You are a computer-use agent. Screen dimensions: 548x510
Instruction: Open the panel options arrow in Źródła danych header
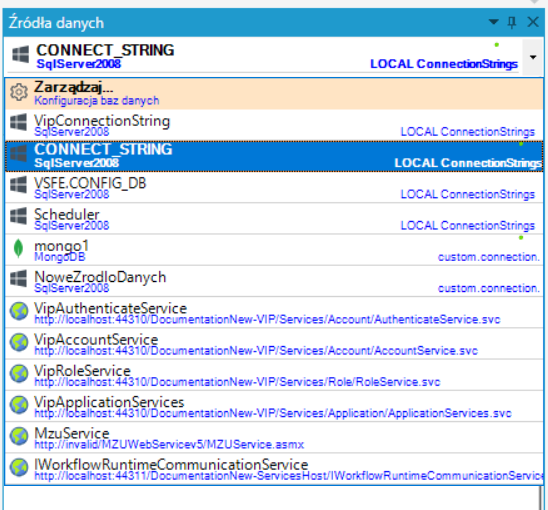pos(493,22)
